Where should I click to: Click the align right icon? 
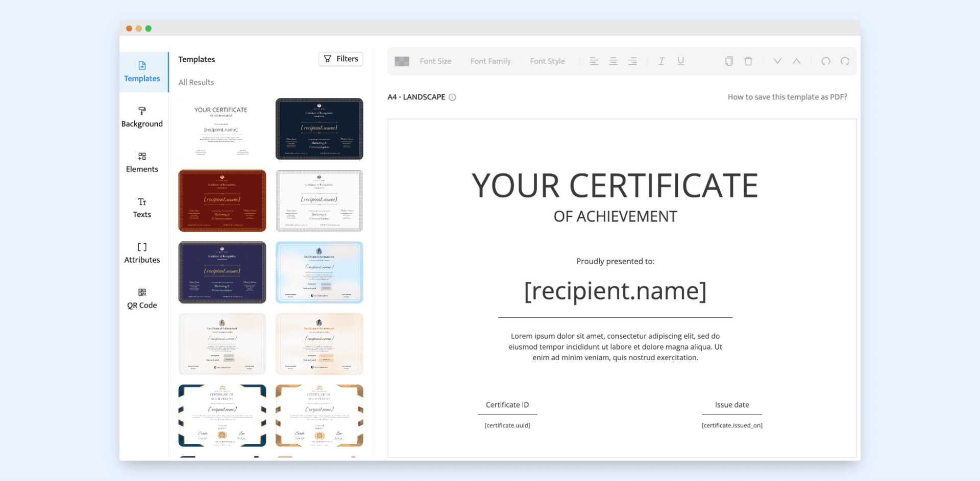point(632,61)
